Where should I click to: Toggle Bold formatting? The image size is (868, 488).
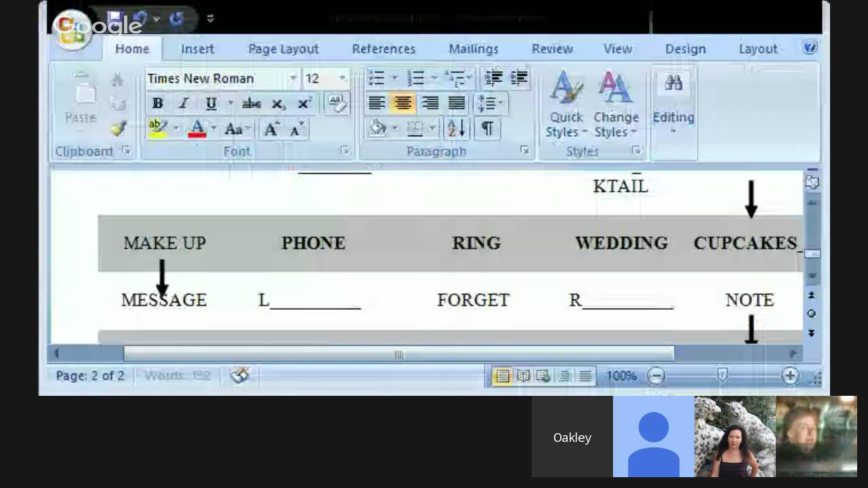tap(157, 104)
